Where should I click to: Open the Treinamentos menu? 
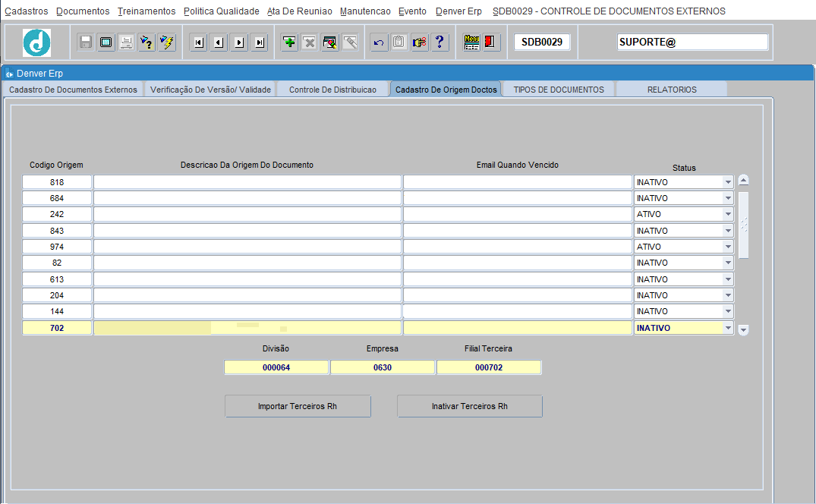pos(147,11)
